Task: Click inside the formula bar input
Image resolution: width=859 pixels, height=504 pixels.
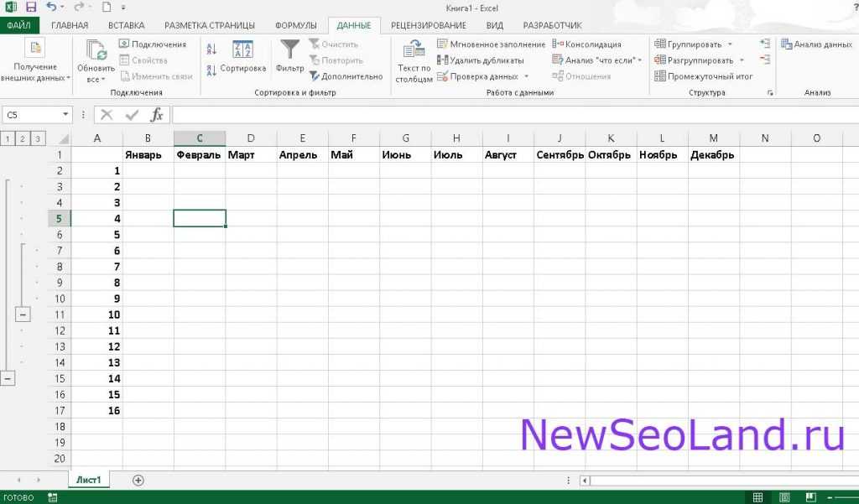Action: (x=515, y=115)
